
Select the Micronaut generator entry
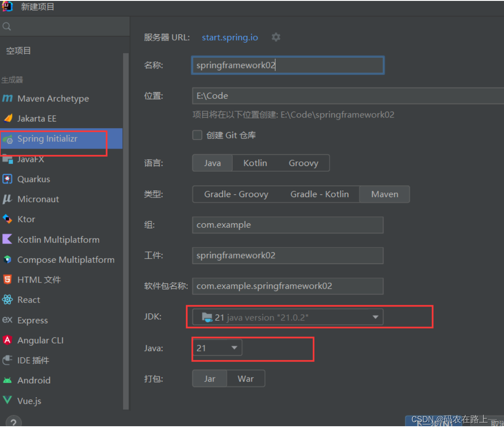click(61, 199)
